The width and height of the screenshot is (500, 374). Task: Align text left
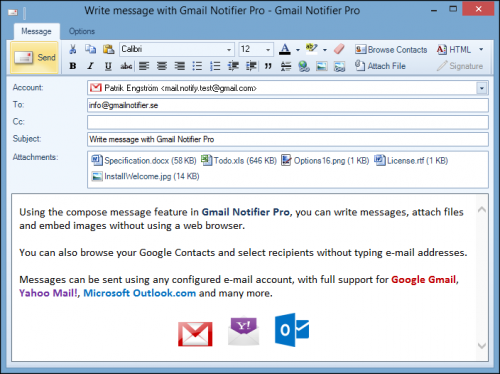pyautogui.click(x=144, y=66)
